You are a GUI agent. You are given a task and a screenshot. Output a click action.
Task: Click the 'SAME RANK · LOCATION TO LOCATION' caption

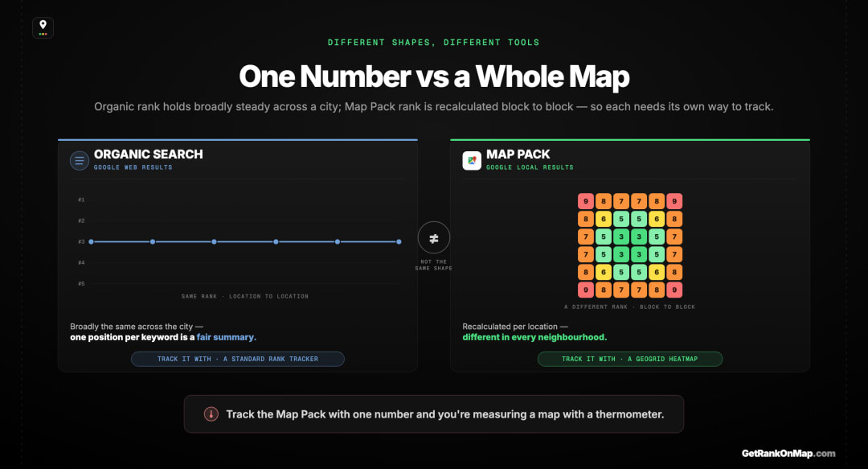tap(244, 297)
